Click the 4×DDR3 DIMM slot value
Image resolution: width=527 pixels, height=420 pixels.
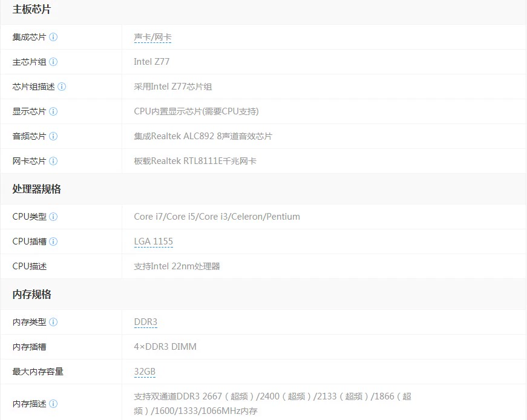[165, 347]
